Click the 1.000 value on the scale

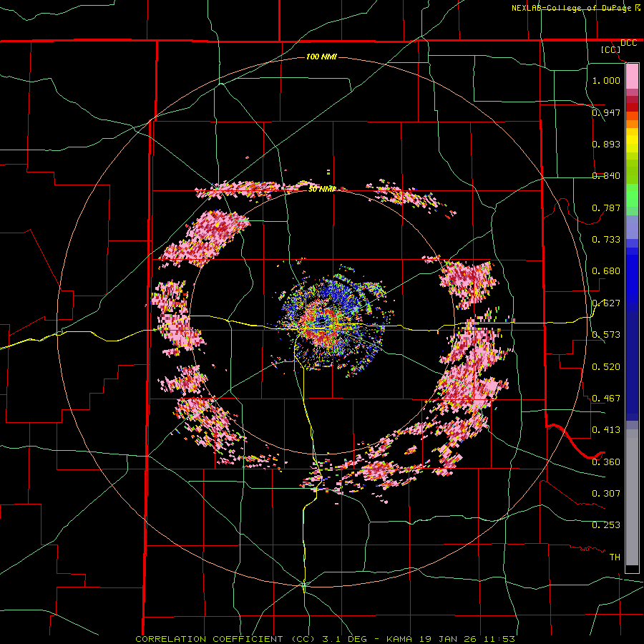[606, 80]
